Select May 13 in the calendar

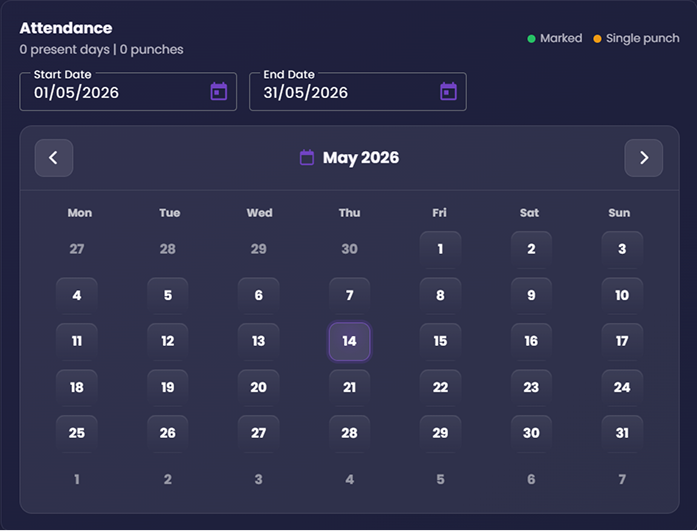[259, 341]
